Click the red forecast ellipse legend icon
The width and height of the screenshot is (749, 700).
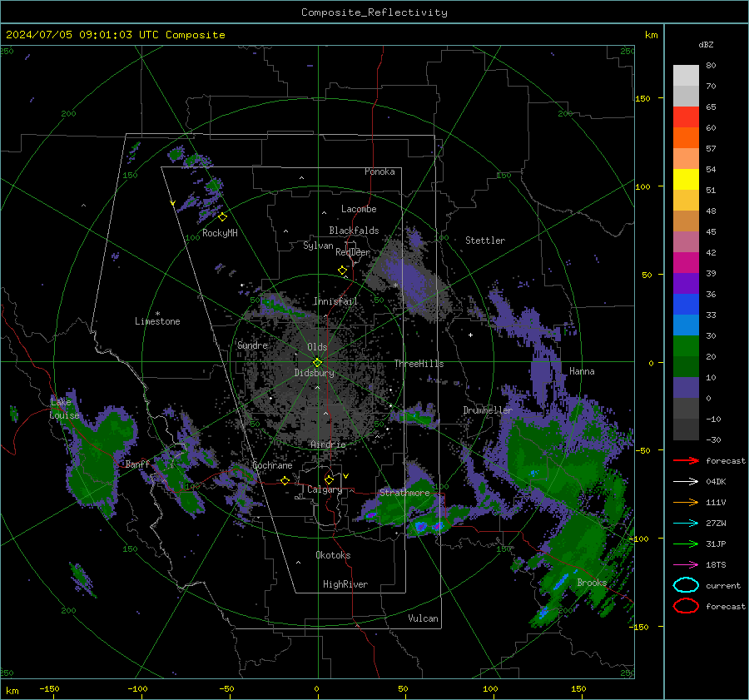point(686,606)
